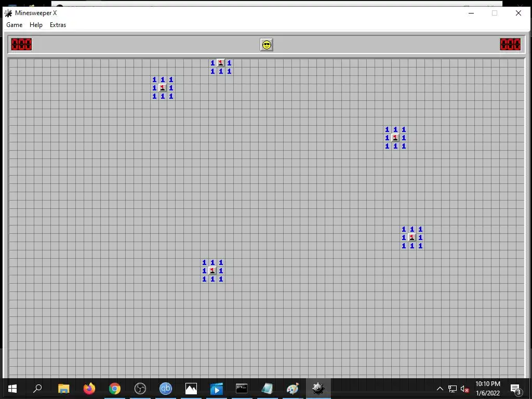Launch Firefox from the taskbar

(89, 389)
